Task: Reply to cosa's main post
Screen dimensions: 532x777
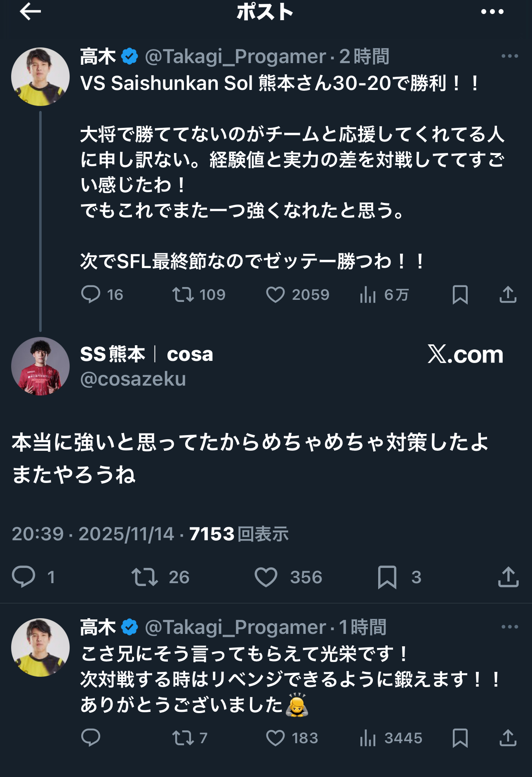Action: [24, 577]
